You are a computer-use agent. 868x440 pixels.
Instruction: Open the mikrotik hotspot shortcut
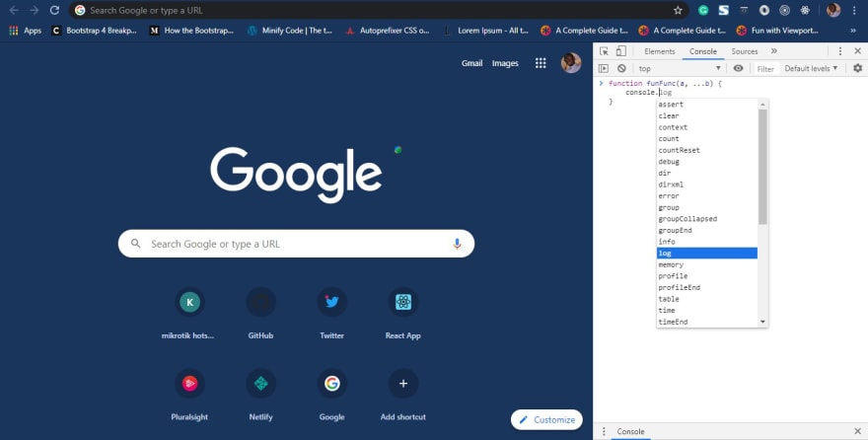(x=189, y=314)
